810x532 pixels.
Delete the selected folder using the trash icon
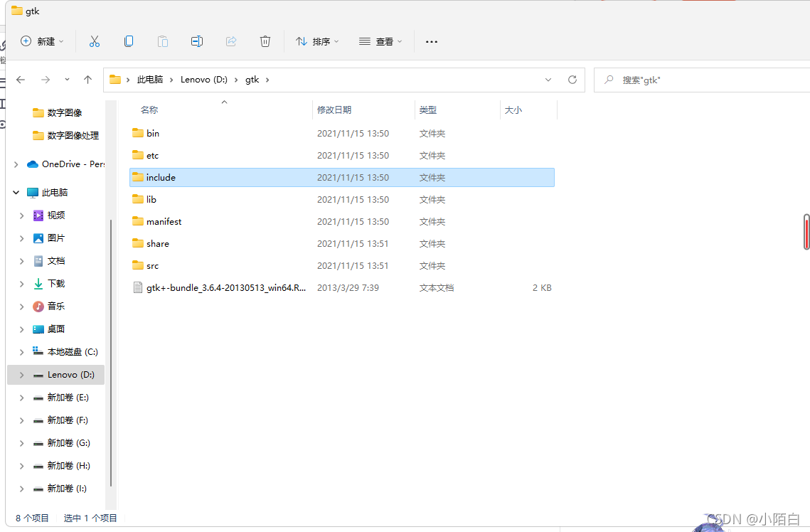(265, 41)
